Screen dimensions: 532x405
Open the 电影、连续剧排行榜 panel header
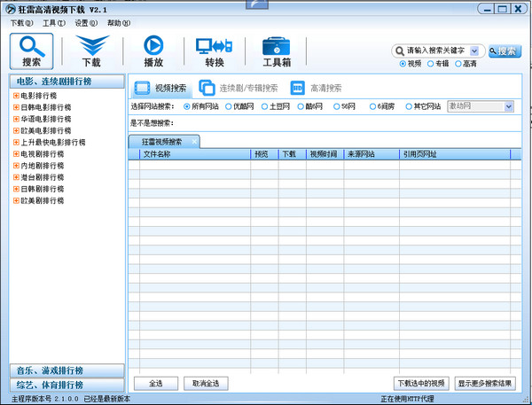66,82
